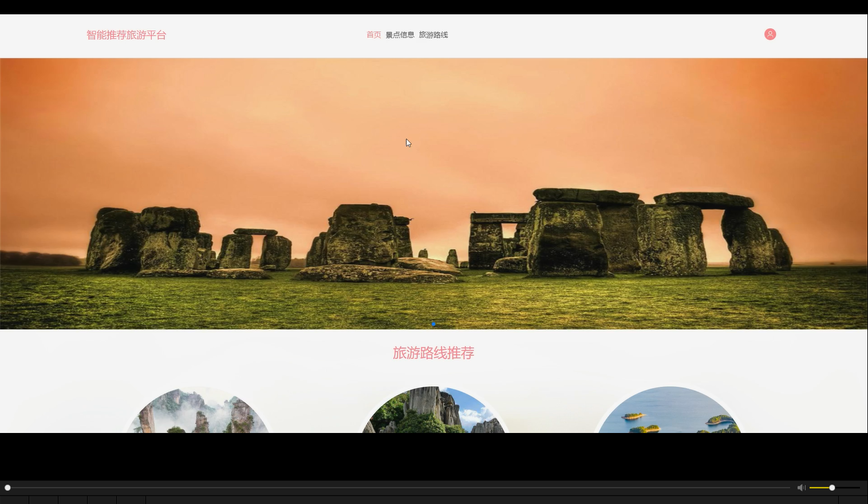The width and height of the screenshot is (868, 504).
Task: Select the blue carousel indicator dot
Action: tap(433, 324)
